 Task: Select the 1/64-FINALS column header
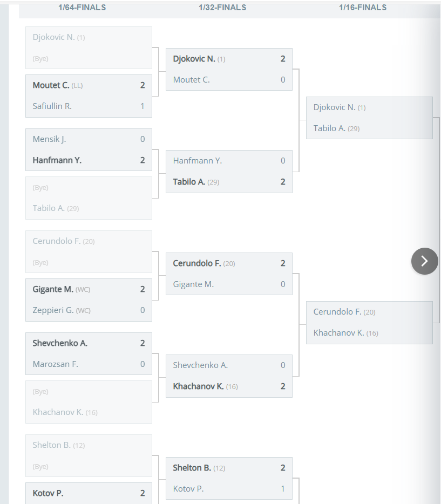(x=82, y=8)
